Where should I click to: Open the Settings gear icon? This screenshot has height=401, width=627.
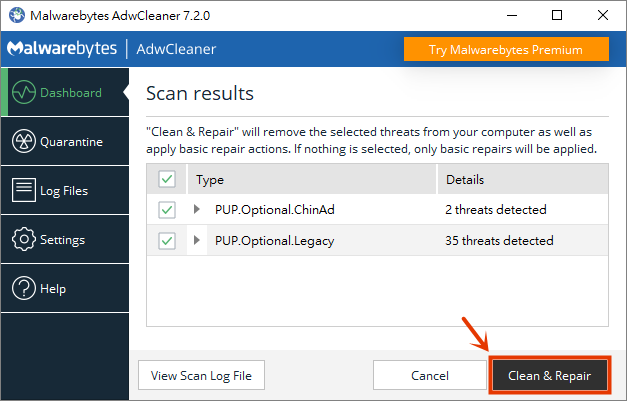[x=24, y=239]
